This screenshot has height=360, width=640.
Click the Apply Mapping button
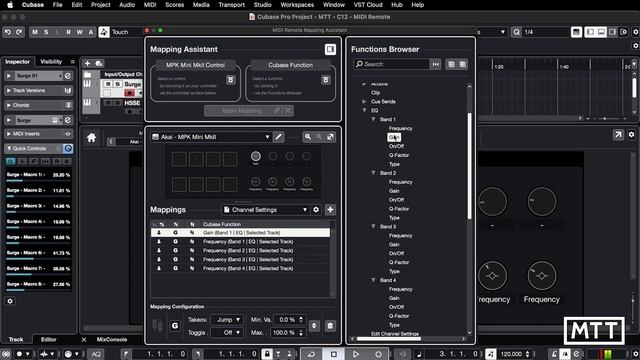243,111
